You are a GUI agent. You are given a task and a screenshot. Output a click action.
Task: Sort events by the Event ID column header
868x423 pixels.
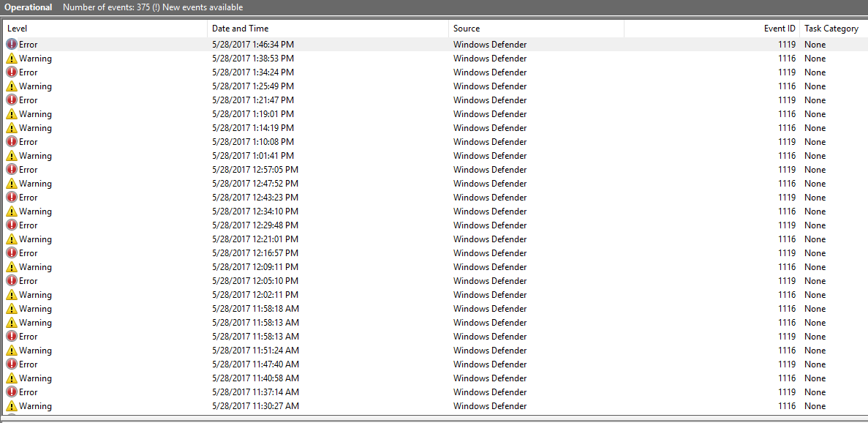point(712,29)
